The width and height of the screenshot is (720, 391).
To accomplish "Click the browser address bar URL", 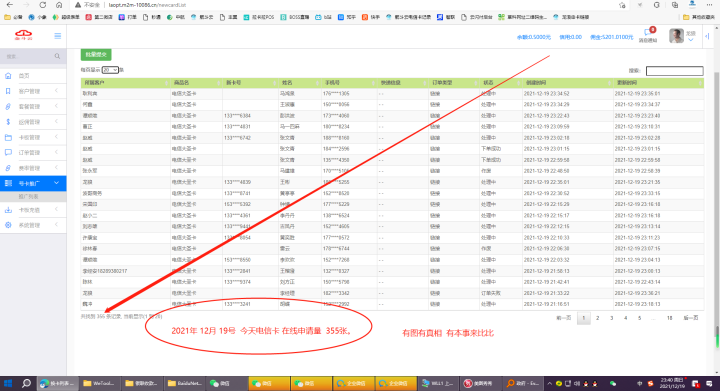I will pyautogui.click(x=147, y=5).
